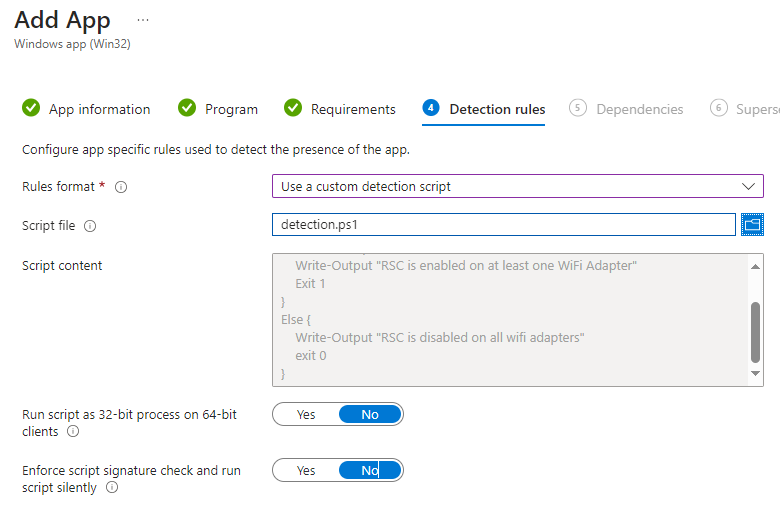Screen dimensions: 780x507
Task: Enable signature check by selecting Yes
Action: [306, 470]
